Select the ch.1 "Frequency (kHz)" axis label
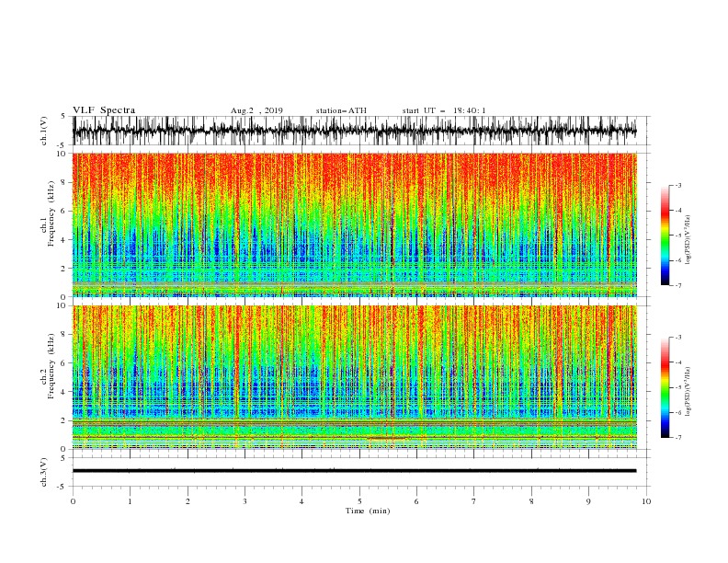This screenshot has width=728, height=563. tap(51, 214)
